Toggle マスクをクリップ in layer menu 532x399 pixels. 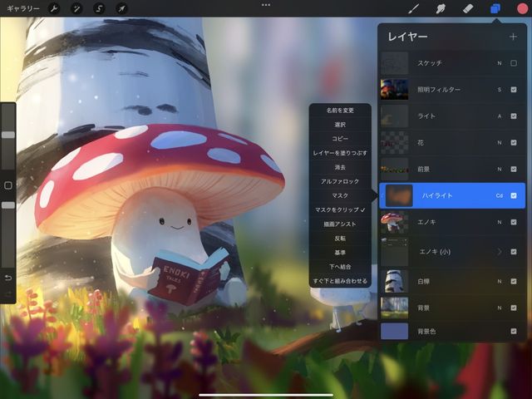[x=340, y=210]
